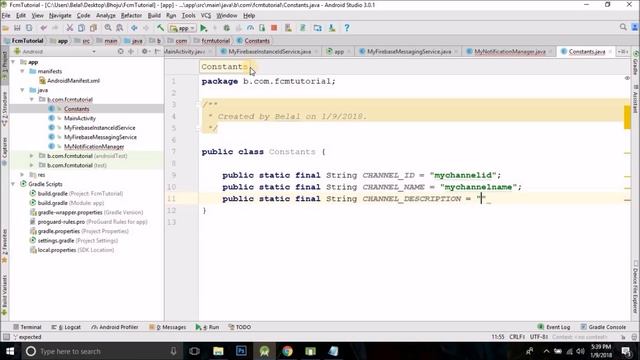This screenshot has width=640, height=360.
Task: Click the project panel settings gear icon
Action: click(144, 51)
